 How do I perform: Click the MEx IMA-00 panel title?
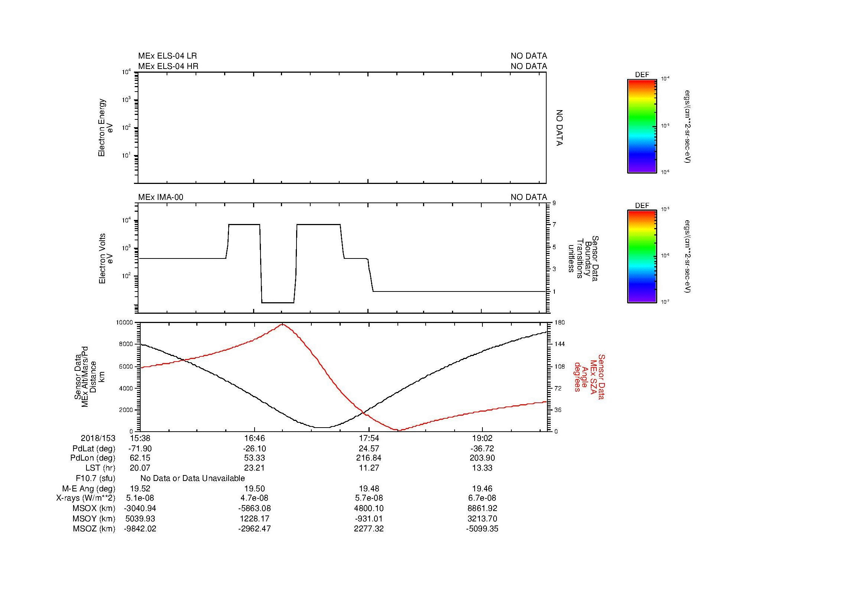161,197
